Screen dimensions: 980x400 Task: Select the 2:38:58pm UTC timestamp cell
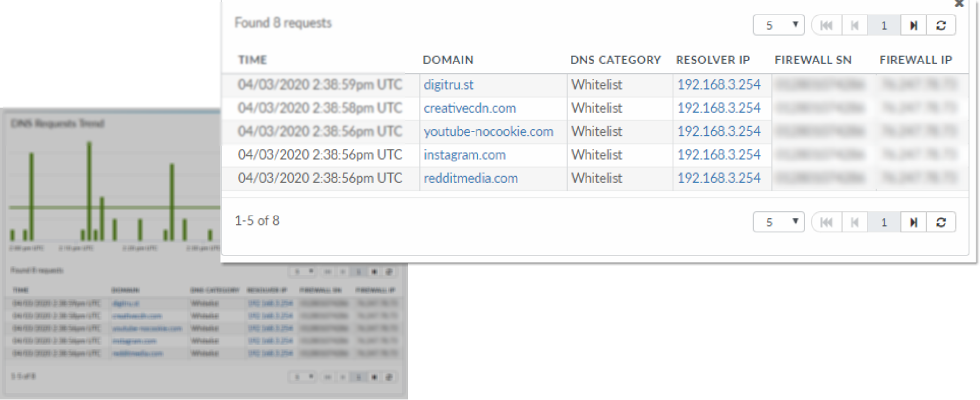(x=320, y=108)
